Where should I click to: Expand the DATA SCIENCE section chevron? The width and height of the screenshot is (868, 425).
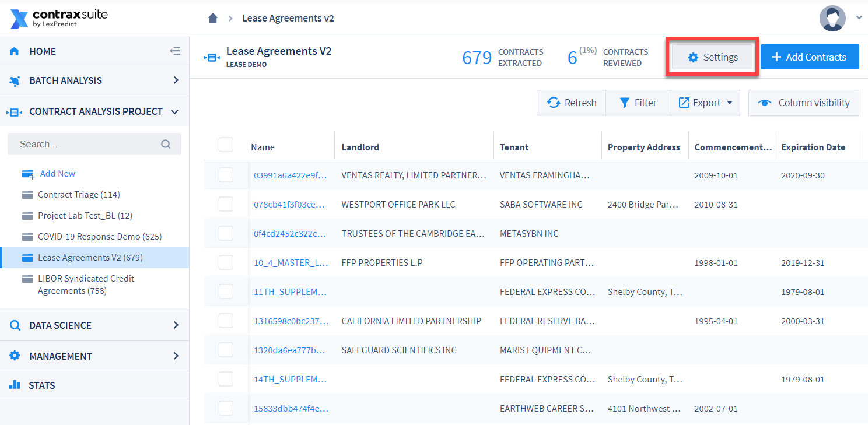[x=176, y=325]
